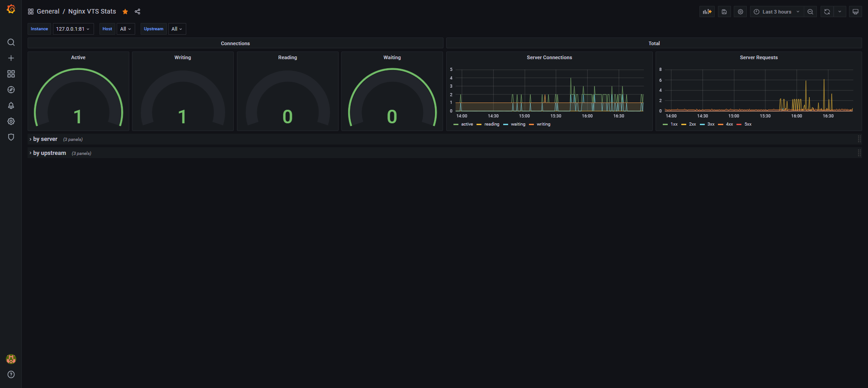Image resolution: width=868 pixels, height=388 pixels.
Task: Open the Waiting panel title menu
Action: click(392, 57)
